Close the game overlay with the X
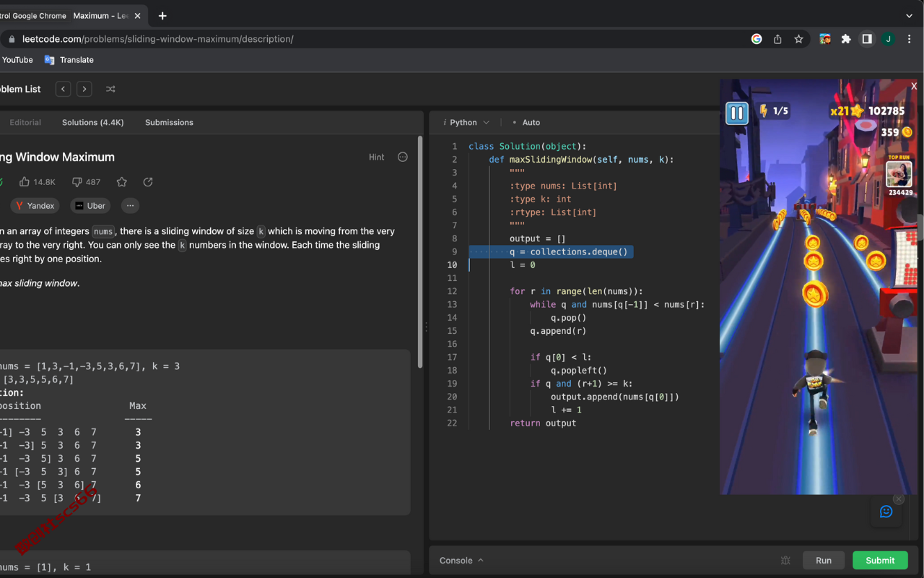 tap(914, 86)
